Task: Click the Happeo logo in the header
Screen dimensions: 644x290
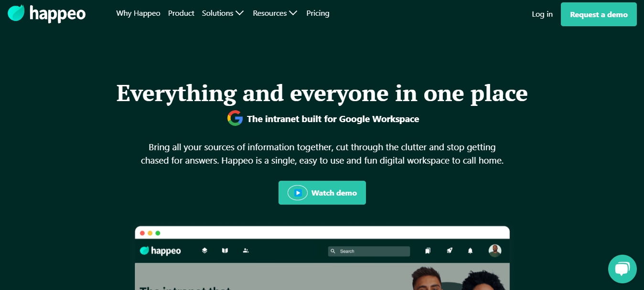Action: pos(46,13)
